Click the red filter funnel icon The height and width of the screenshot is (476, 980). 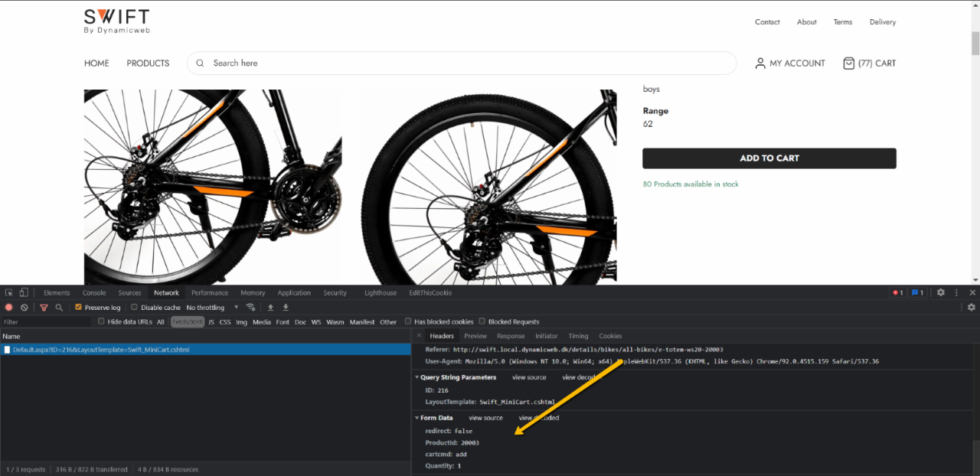[44, 308]
